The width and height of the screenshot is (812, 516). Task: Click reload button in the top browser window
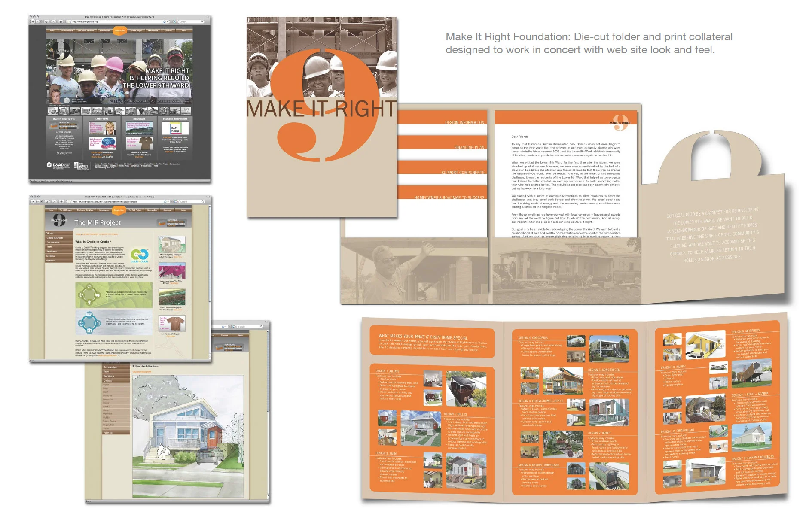[46, 21]
